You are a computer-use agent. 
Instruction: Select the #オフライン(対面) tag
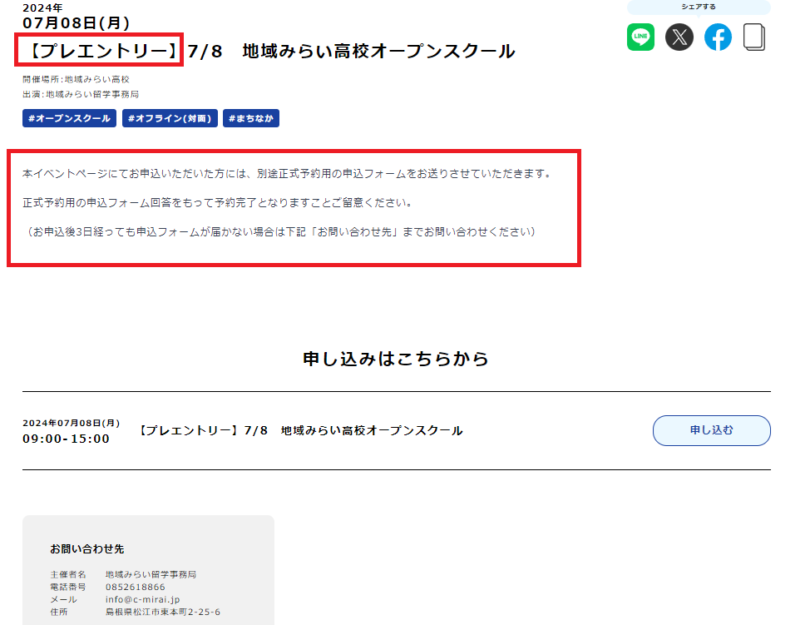point(169,119)
